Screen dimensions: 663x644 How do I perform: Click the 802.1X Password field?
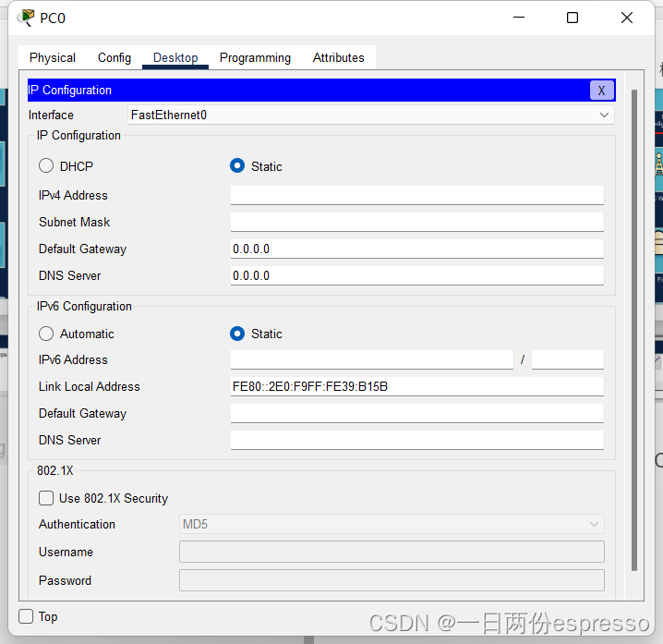392,580
